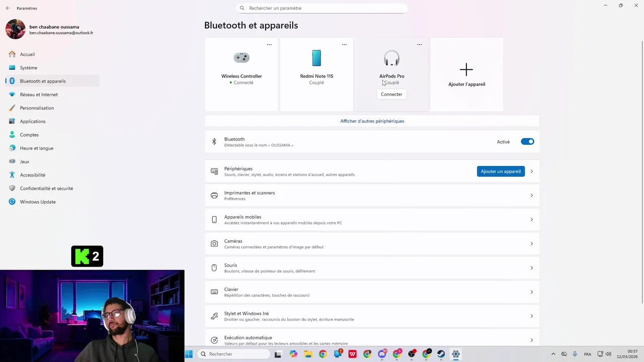644x362 pixels.
Task: Expand the Périphériques row chevron
Action: click(531, 171)
